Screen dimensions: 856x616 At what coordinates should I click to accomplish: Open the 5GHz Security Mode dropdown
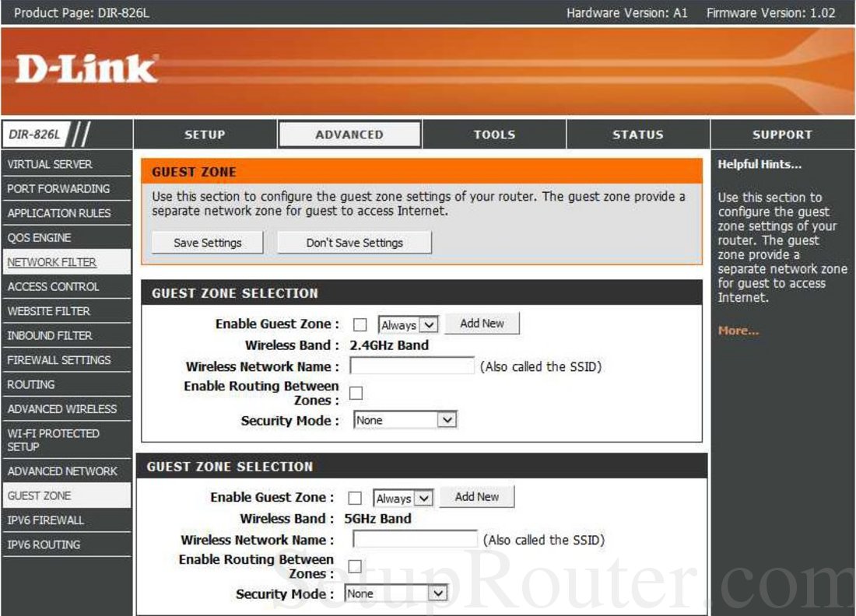pyautogui.click(x=395, y=593)
